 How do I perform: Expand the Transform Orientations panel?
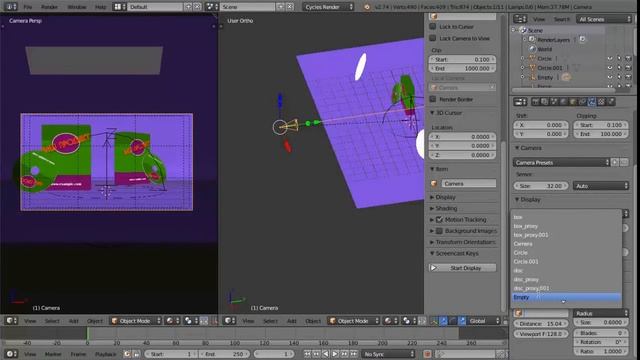pos(462,242)
